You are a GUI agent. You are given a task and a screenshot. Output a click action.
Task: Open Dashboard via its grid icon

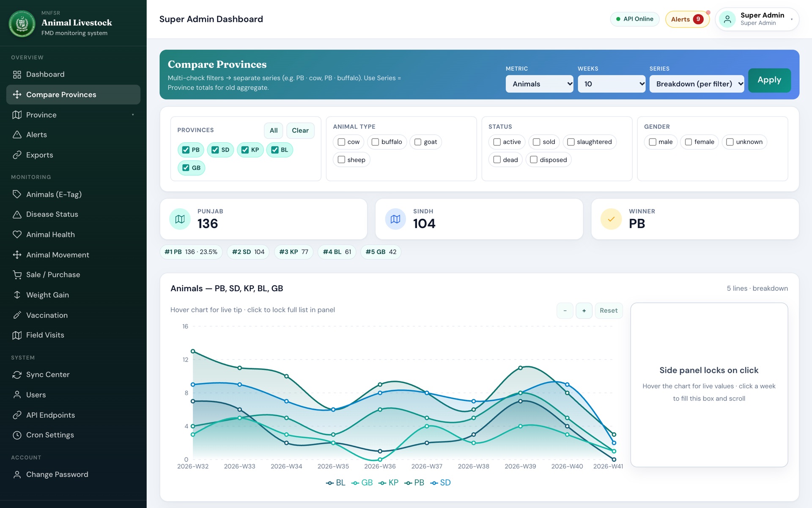(x=17, y=75)
